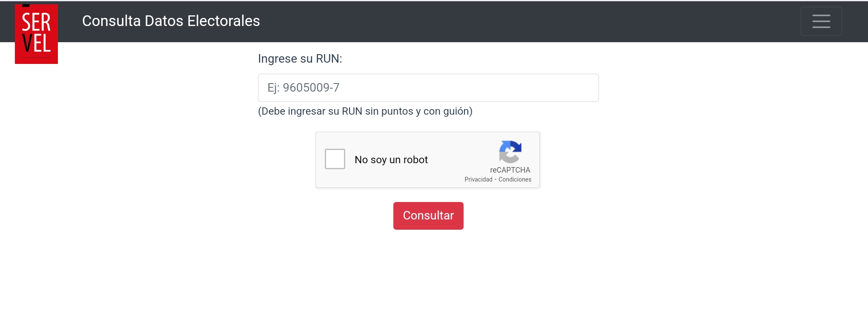Click the 'Ingrese su RUN:' label
Image resolution: width=868 pixels, height=329 pixels.
pyautogui.click(x=300, y=59)
